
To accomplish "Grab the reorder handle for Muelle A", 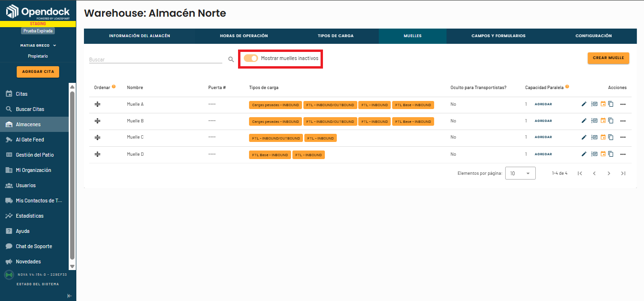I will click(x=97, y=104).
